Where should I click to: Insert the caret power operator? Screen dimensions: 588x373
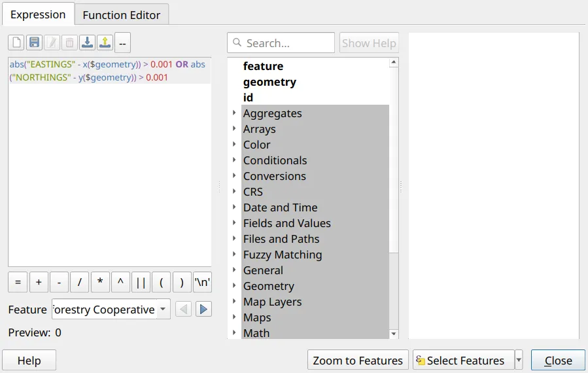(120, 282)
